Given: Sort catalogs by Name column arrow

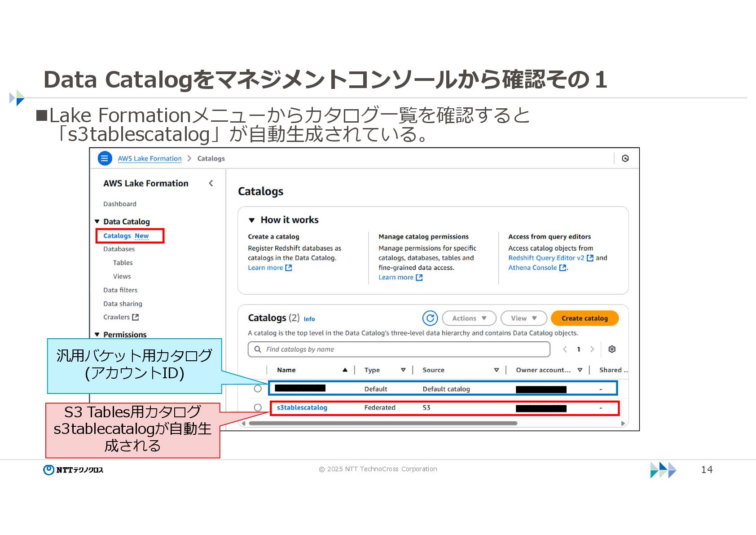Looking at the screenshot, I should pyautogui.click(x=345, y=370).
